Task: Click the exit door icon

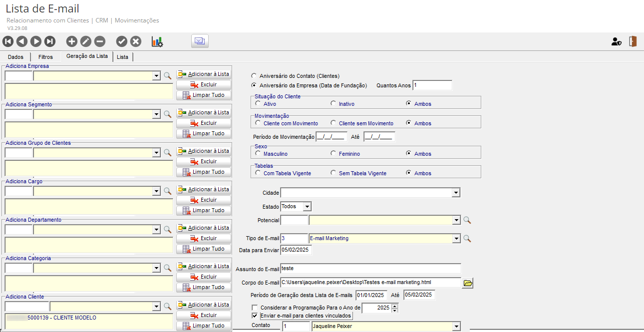Action: click(x=633, y=41)
